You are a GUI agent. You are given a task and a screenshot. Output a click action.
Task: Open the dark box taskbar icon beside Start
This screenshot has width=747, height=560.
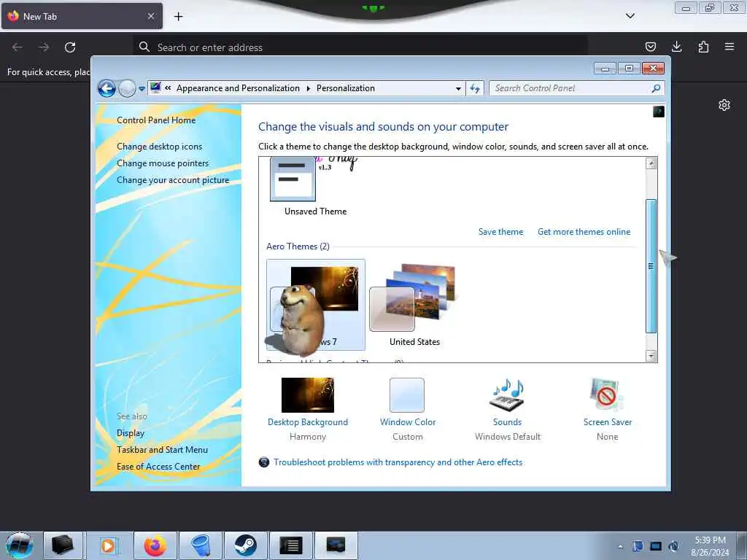click(x=63, y=545)
